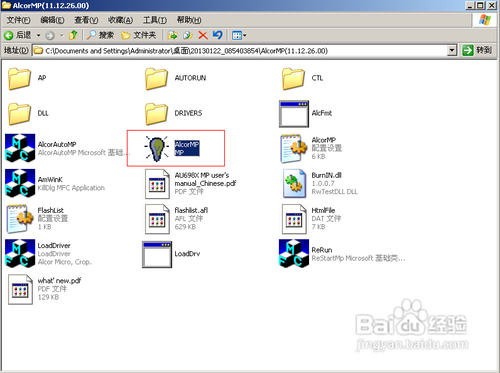Viewport: 500px width, 373px height.
Task: Click the Move To toolbar icon
Action: [x=172, y=35]
